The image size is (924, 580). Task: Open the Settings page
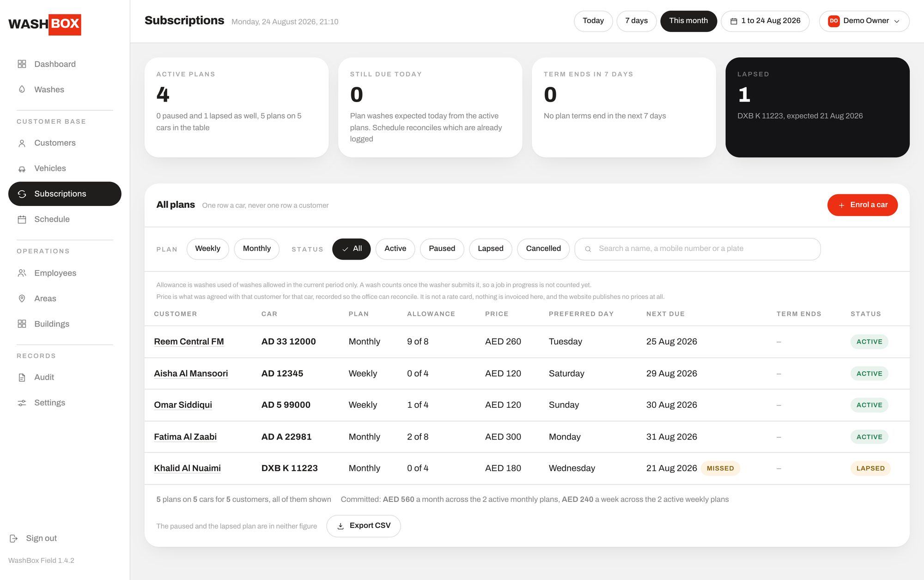(x=65, y=403)
